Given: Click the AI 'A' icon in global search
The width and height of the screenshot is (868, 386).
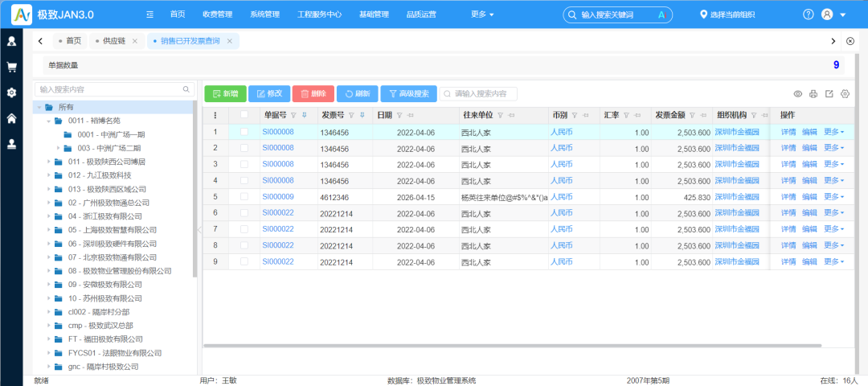Looking at the screenshot, I should (x=661, y=15).
